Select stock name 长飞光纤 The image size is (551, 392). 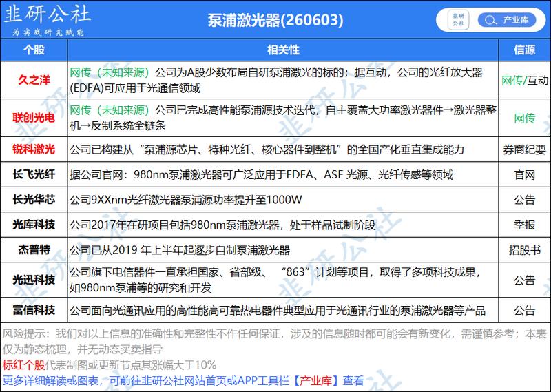point(34,174)
